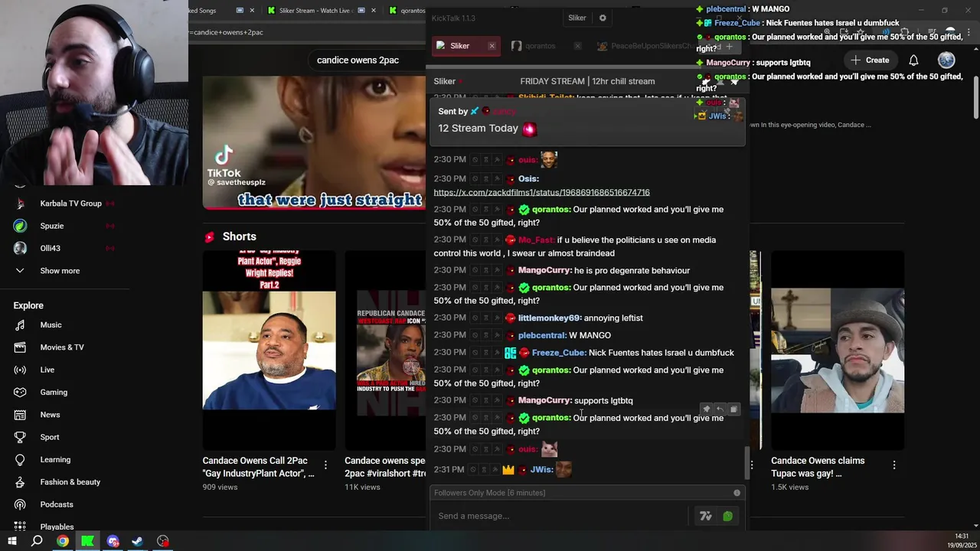Close the qorantos chat tab
Viewport: 980px width, 551px height.
[x=577, y=46]
